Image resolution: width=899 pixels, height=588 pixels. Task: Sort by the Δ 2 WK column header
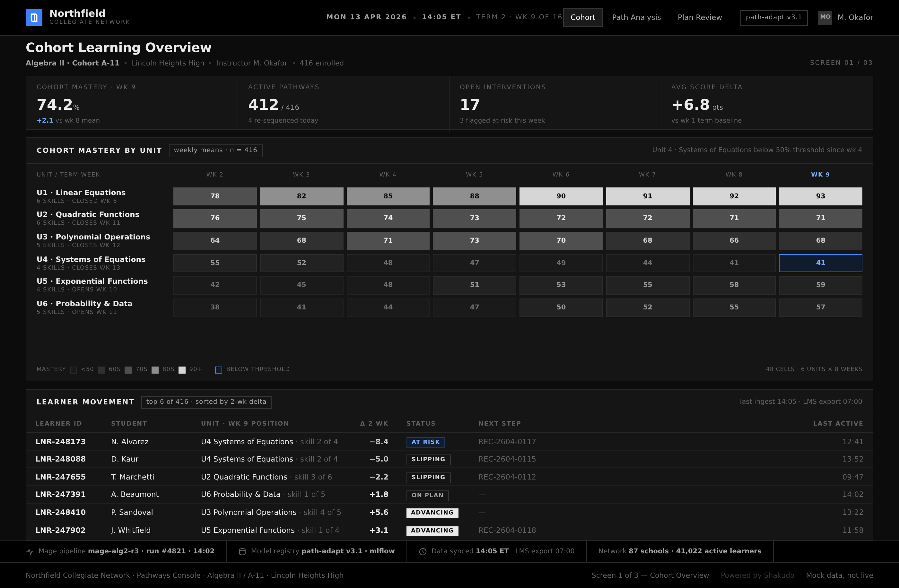(374, 424)
